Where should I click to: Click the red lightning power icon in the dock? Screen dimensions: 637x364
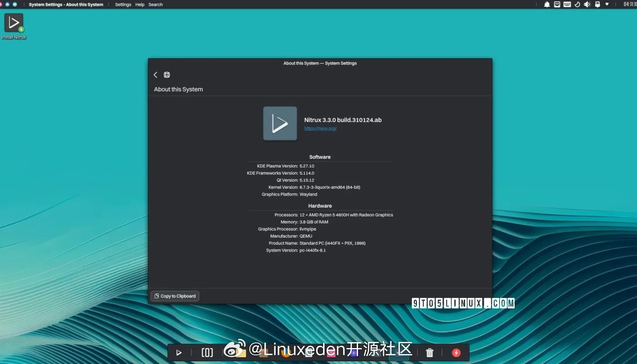coord(456,353)
